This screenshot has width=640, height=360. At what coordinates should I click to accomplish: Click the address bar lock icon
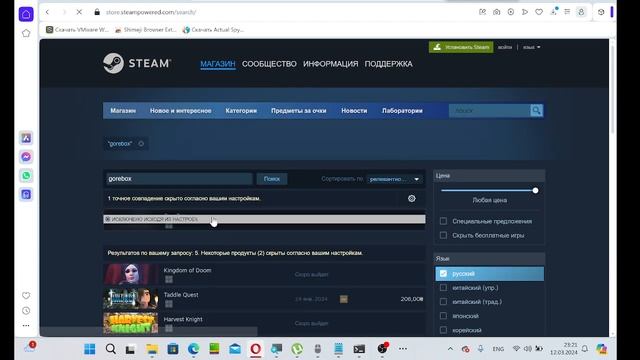[x=97, y=12]
